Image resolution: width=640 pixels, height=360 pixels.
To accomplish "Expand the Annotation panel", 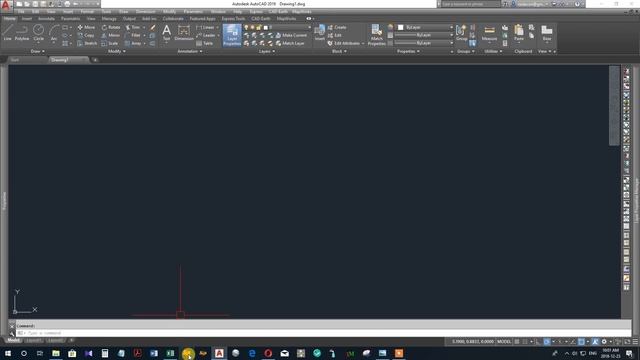I will pyautogui.click(x=190, y=51).
